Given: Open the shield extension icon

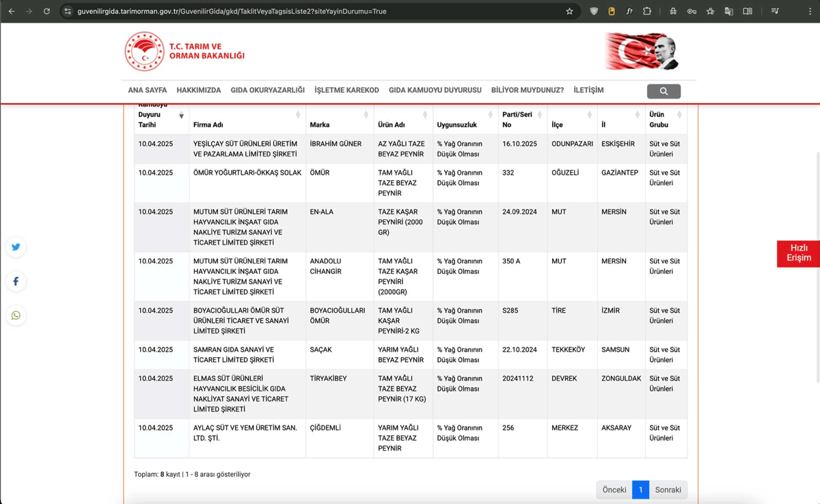Looking at the screenshot, I should pos(594,11).
